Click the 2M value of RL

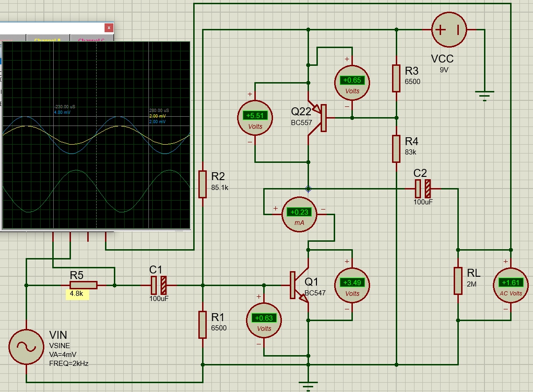[471, 284]
